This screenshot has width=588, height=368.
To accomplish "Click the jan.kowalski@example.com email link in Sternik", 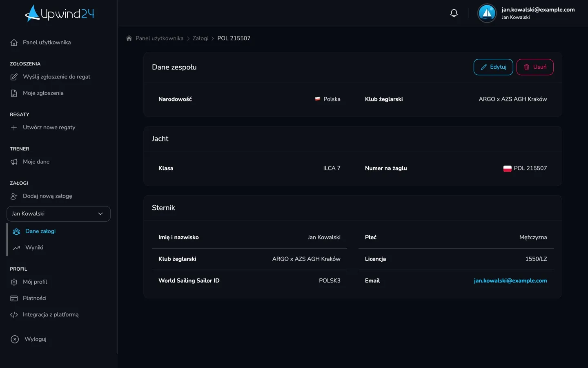I will pyautogui.click(x=510, y=280).
